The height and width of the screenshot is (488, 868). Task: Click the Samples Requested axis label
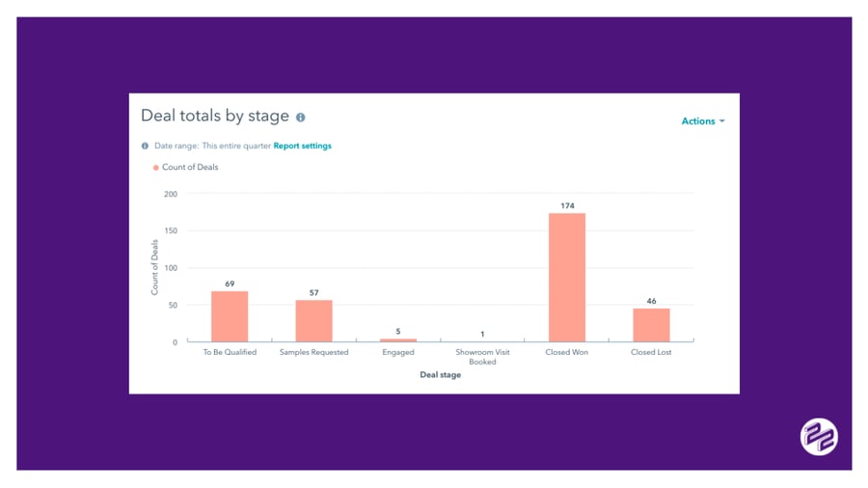(313, 353)
